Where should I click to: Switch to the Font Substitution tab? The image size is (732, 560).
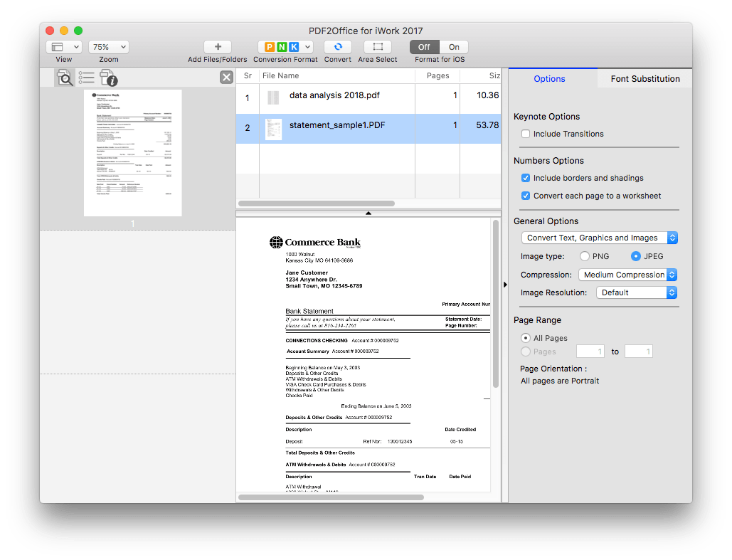click(x=645, y=79)
